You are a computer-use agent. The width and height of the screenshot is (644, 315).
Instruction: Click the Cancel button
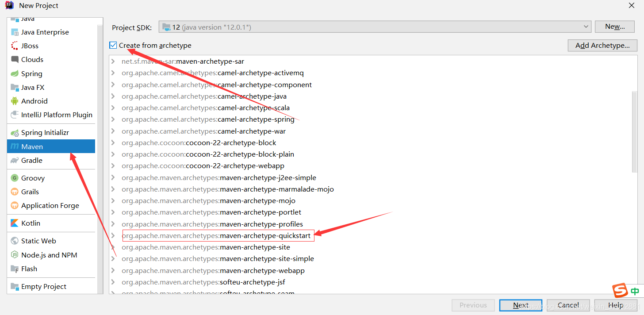(x=568, y=305)
